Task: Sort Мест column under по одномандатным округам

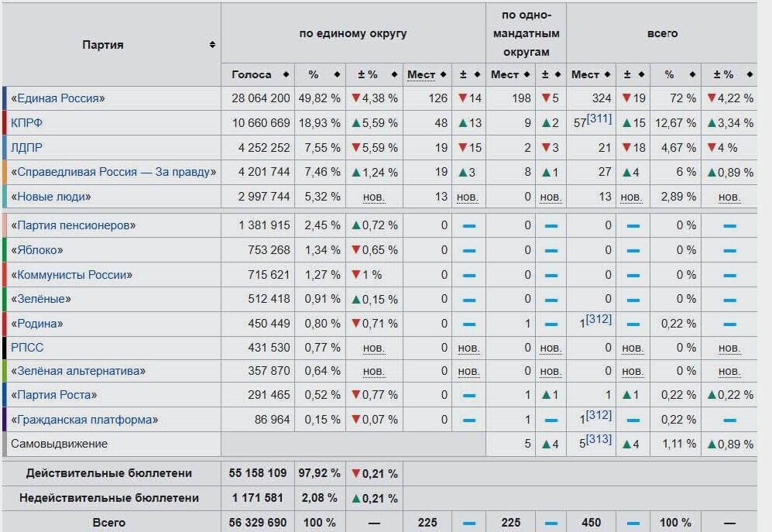Action: point(527,74)
